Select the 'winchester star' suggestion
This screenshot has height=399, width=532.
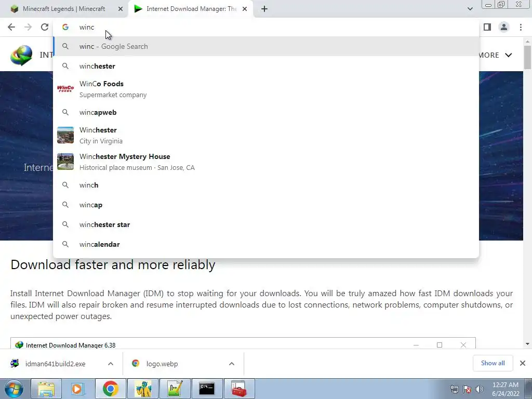[x=266, y=224]
